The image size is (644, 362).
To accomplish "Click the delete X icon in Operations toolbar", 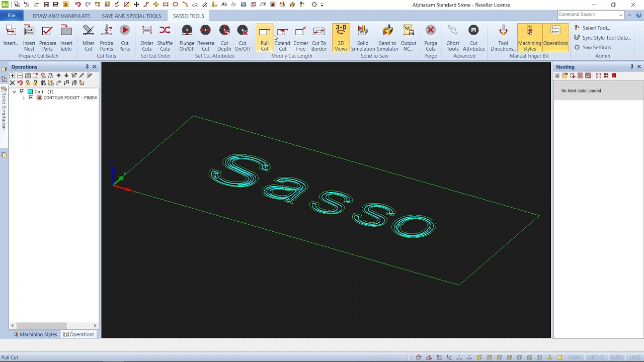I will pyautogui.click(x=12, y=82).
